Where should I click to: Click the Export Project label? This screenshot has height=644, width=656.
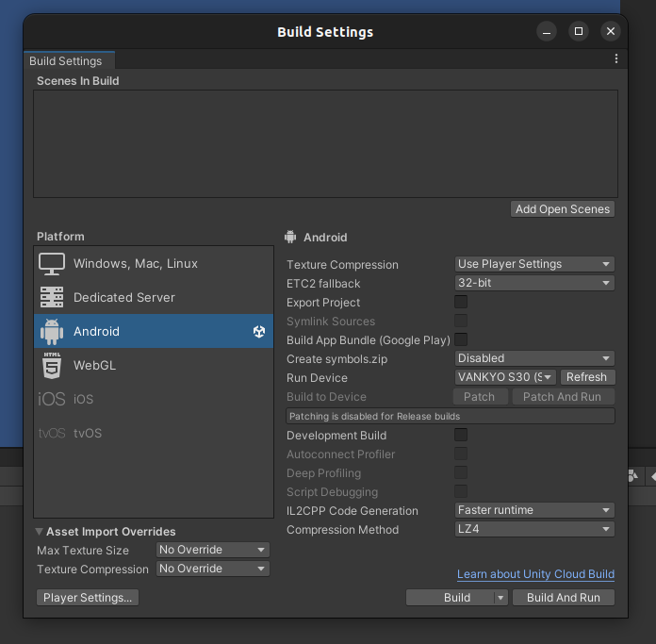323,303
